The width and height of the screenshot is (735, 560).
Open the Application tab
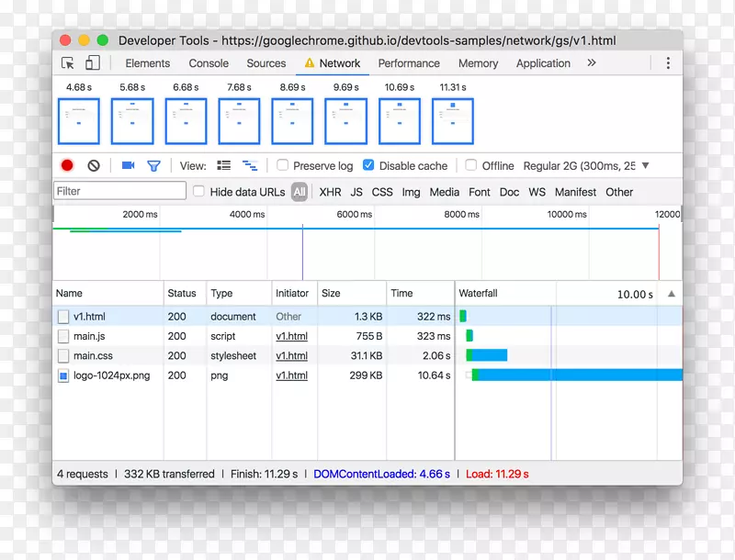543,63
